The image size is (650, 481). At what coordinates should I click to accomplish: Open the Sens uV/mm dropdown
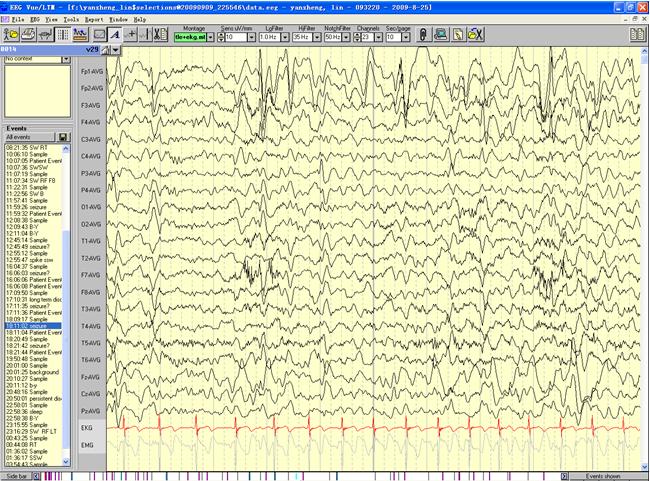coord(251,37)
